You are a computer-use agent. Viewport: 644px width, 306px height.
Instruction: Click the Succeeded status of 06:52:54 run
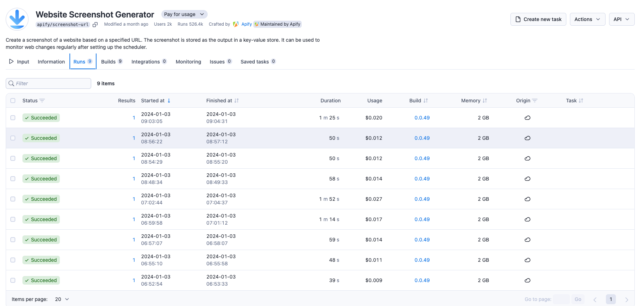pyautogui.click(x=41, y=280)
